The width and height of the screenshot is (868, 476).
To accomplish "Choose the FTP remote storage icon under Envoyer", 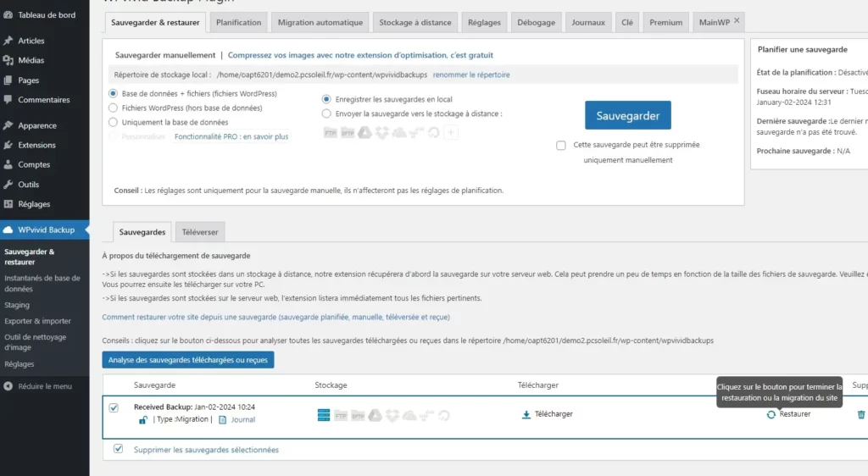I will (x=331, y=133).
